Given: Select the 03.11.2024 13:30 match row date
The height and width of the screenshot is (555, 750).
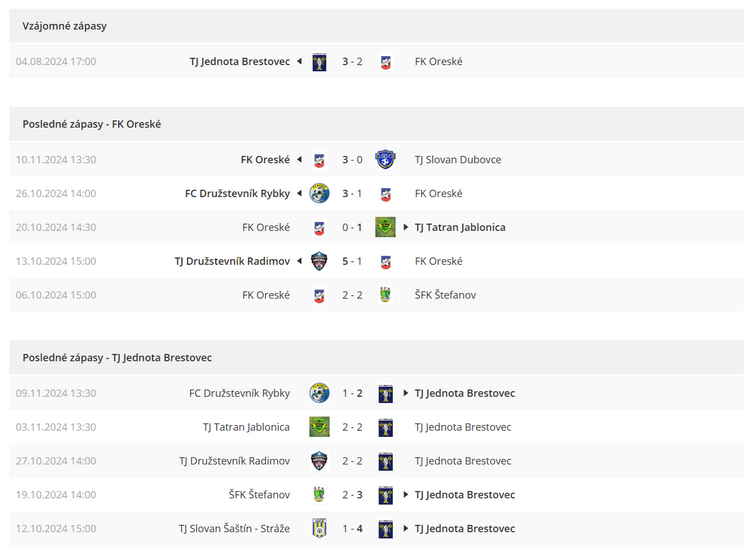Looking at the screenshot, I should 55,427.
